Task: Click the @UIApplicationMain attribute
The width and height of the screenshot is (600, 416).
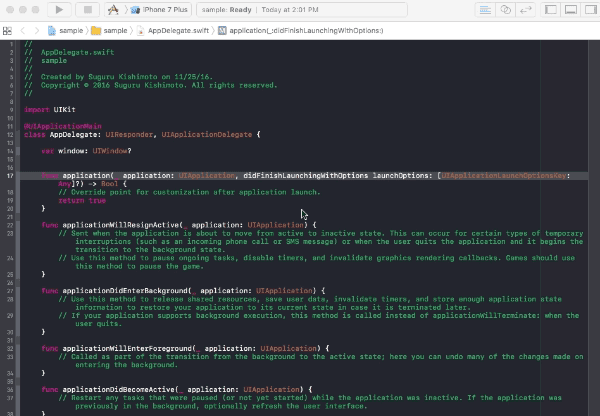Action: click(x=63, y=126)
